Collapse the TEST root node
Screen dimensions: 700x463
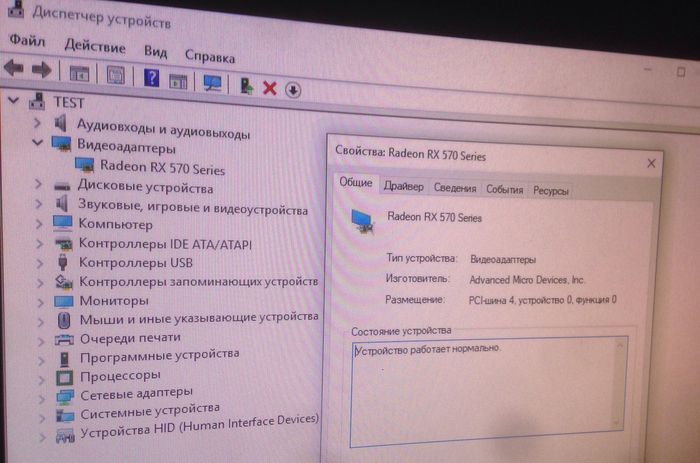point(14,100)
